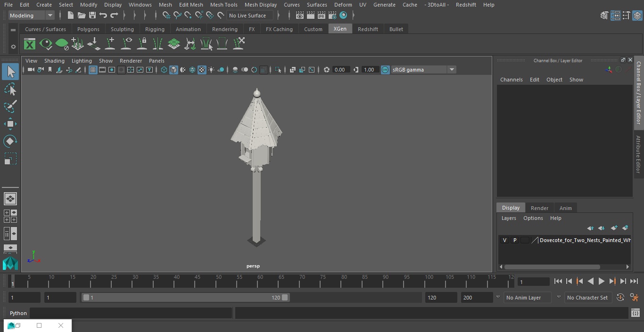Click the XGen guide delete X icon

point(239,44)
